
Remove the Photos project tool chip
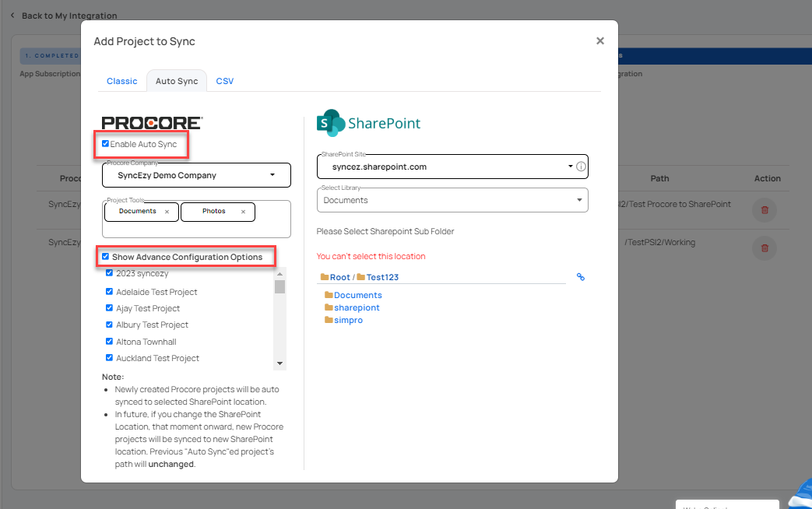243,212
